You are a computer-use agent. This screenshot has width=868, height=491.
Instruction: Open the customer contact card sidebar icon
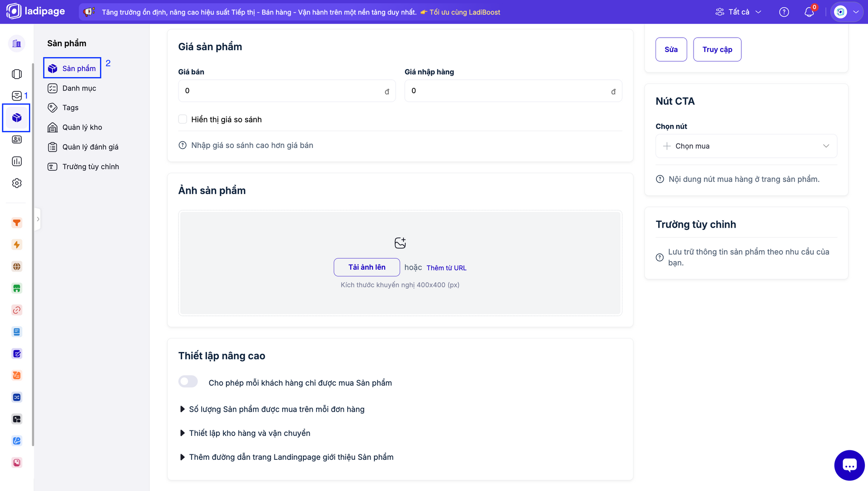click(x=17, y=139)
